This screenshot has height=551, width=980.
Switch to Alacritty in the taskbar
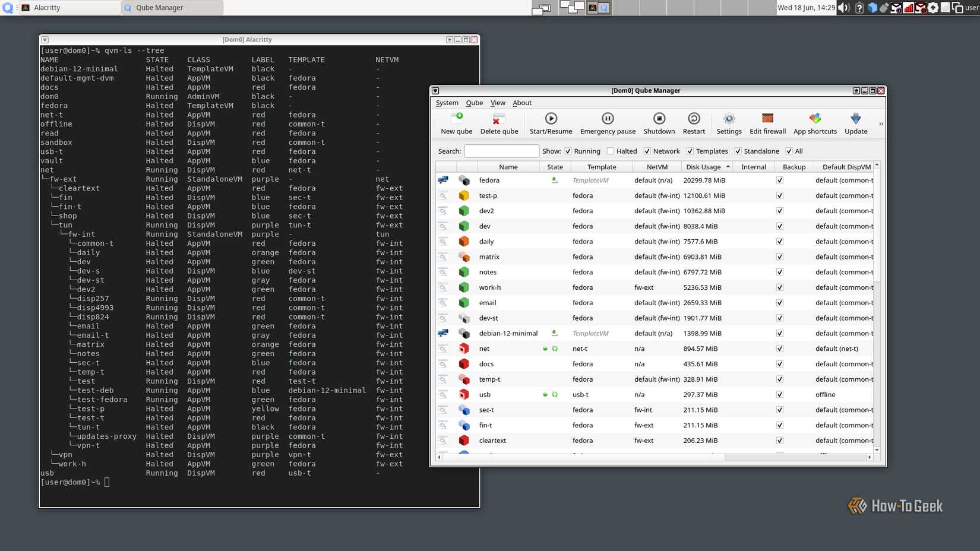pos(70,8)
